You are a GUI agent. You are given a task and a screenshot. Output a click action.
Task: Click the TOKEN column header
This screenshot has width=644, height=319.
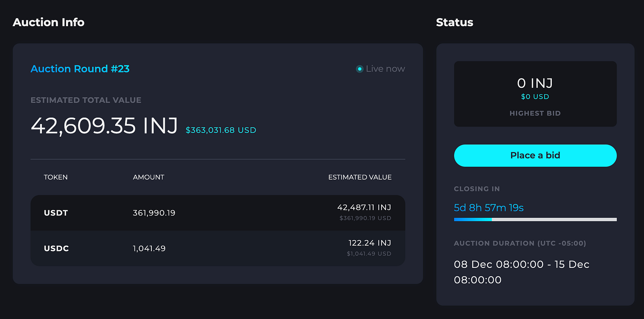tap(56, 177)
